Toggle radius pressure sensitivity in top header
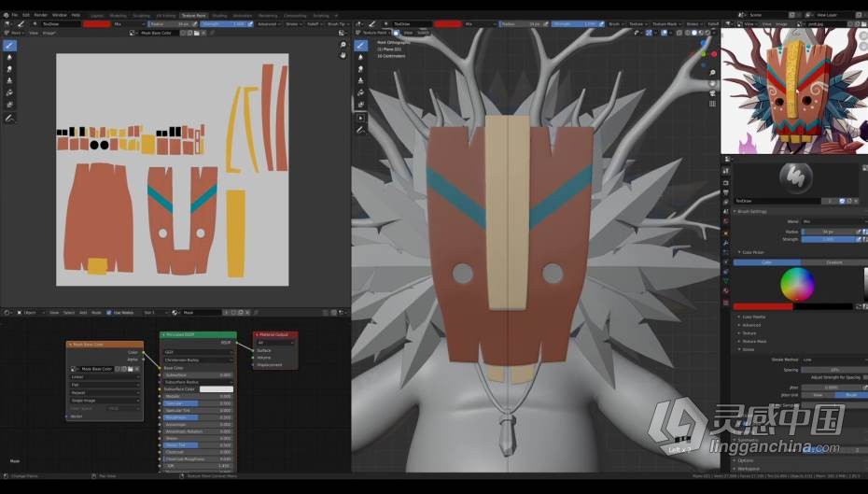Screen dimensions: 868x494 point(194,24)
